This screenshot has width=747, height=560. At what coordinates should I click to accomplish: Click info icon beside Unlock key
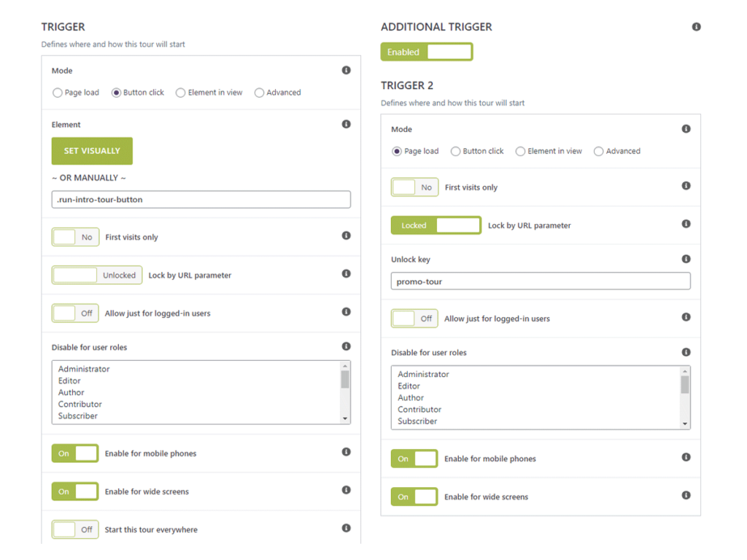(686, 259)
